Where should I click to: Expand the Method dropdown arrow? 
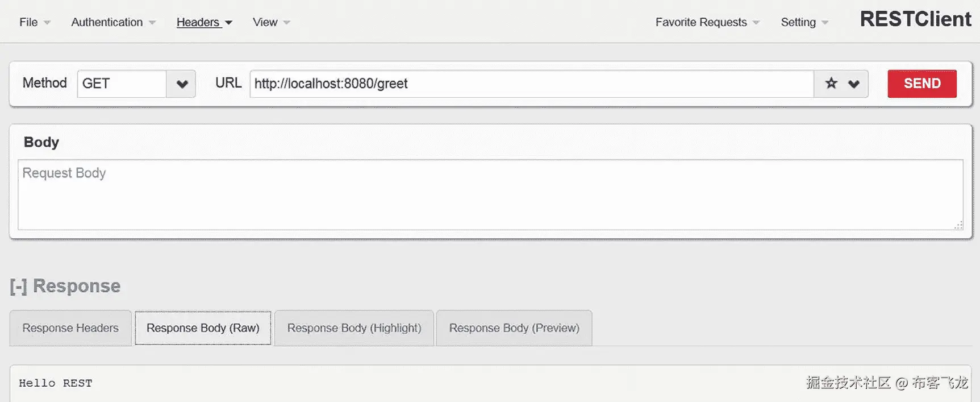(x=182, y=84)
